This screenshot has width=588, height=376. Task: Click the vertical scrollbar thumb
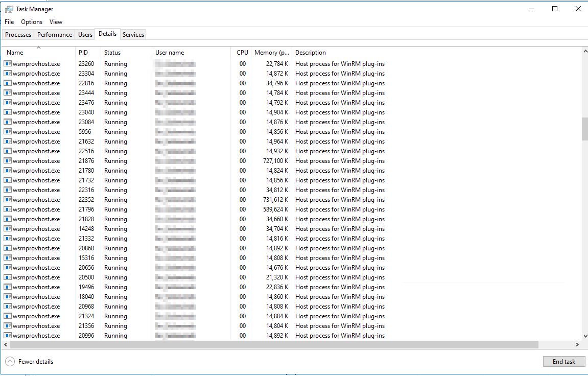585,129
